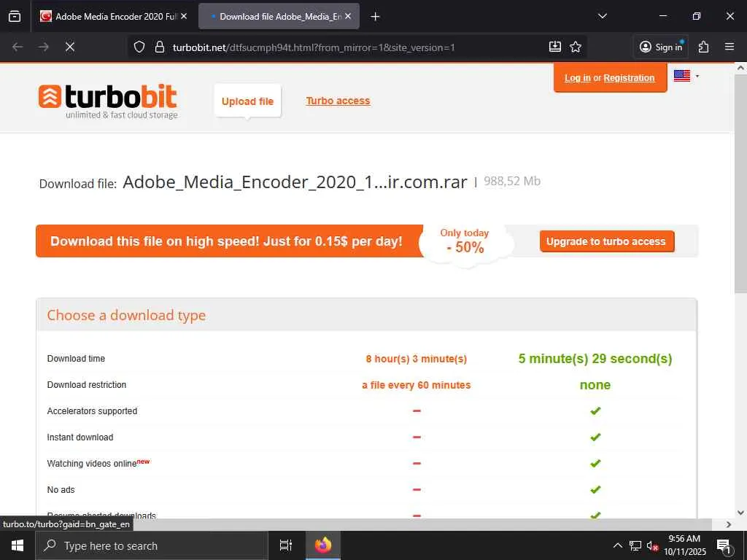Open the tracking protection shield icon
The image size is (747, 560).
[x=139, y=47]
